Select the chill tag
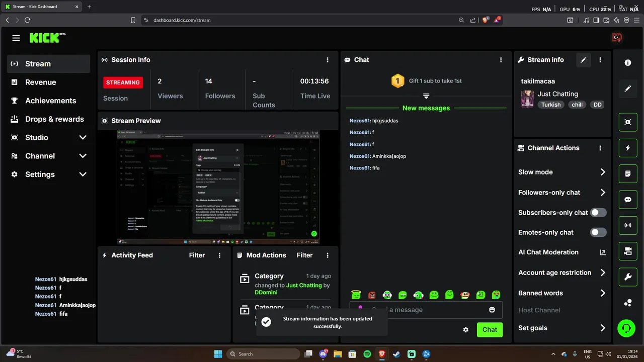 click(577, 105)
